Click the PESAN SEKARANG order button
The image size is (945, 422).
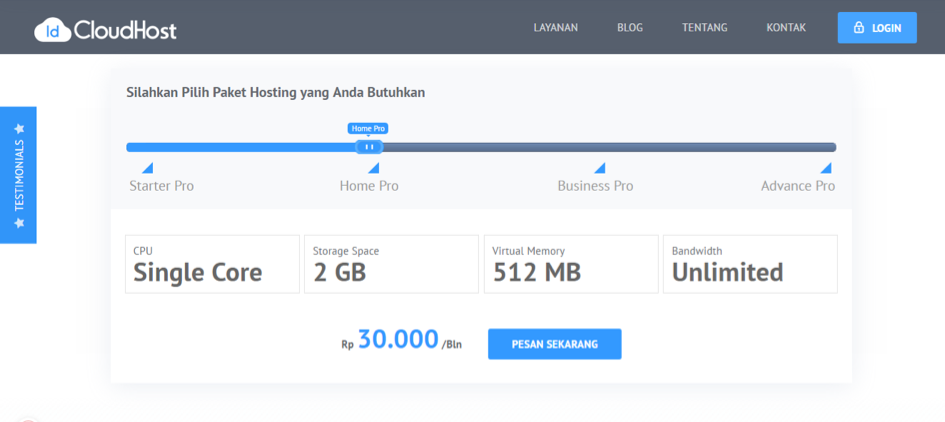(x=554, y=344)
